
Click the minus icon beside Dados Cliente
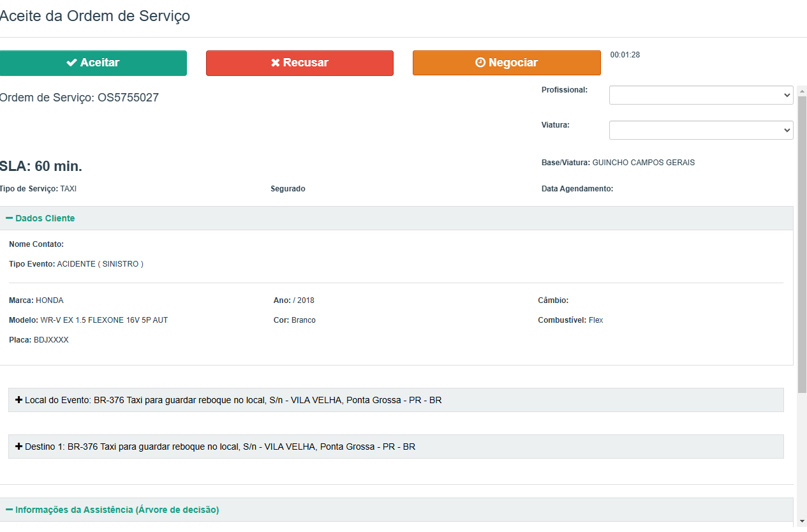[10, 218]
